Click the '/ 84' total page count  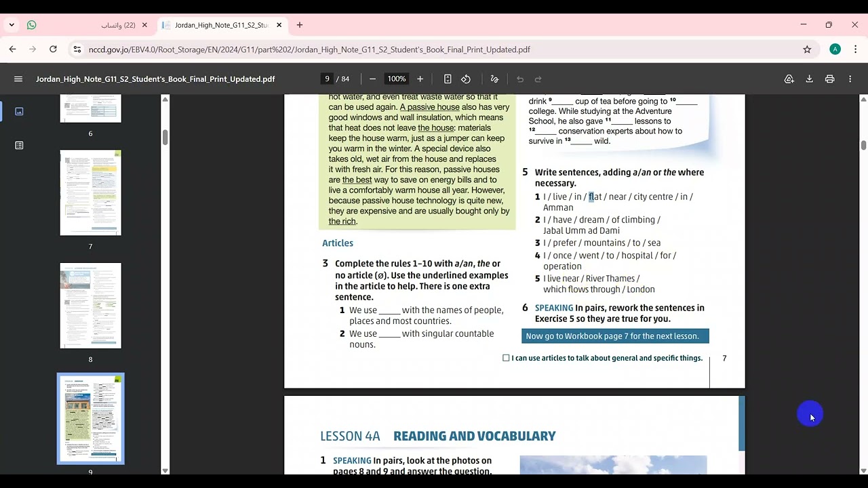coord(342,79)
